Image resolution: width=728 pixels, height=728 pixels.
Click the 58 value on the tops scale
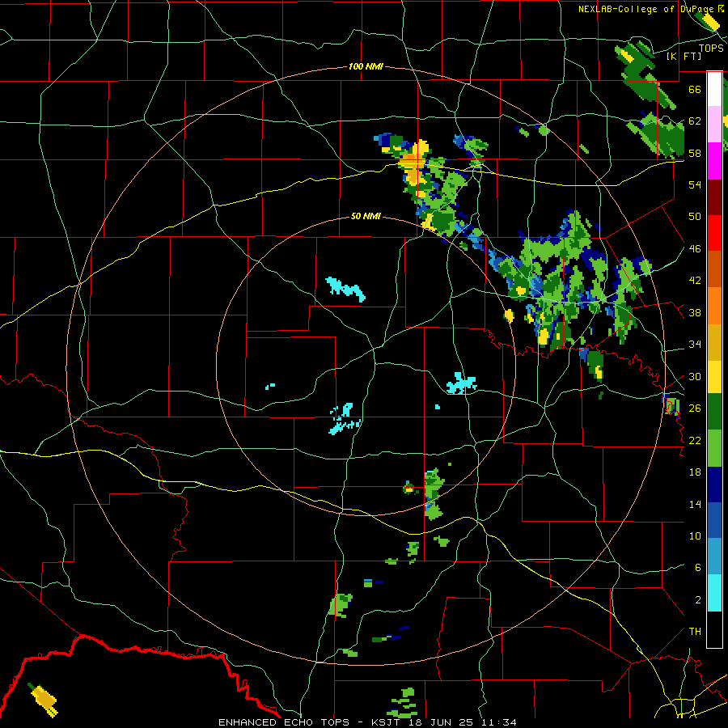(x=695, y=153)
